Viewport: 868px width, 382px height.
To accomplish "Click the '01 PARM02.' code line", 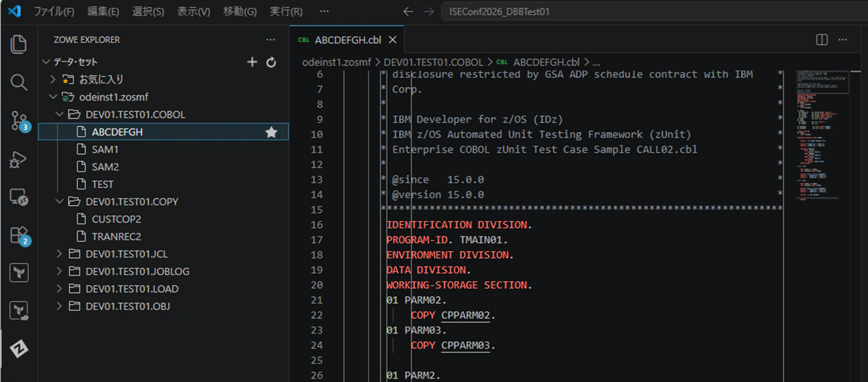I will (x=416, y=300).
